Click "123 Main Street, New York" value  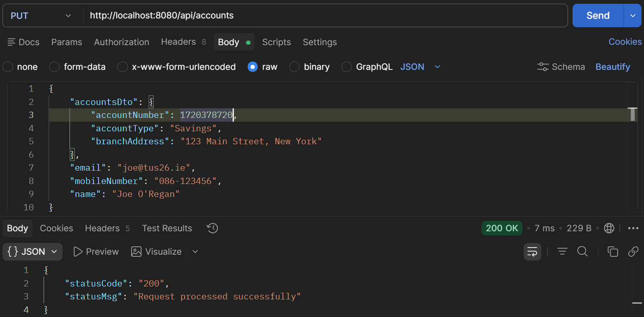tap(251, 141)
